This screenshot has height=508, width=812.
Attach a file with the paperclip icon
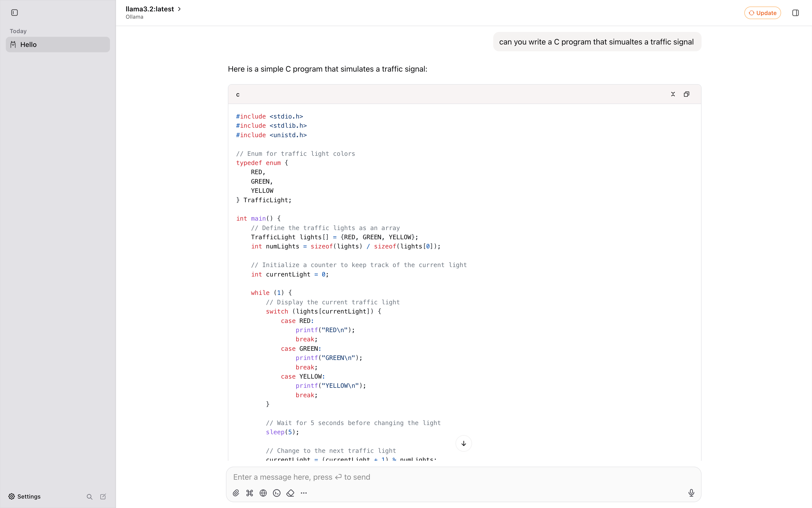pos(236,493)
